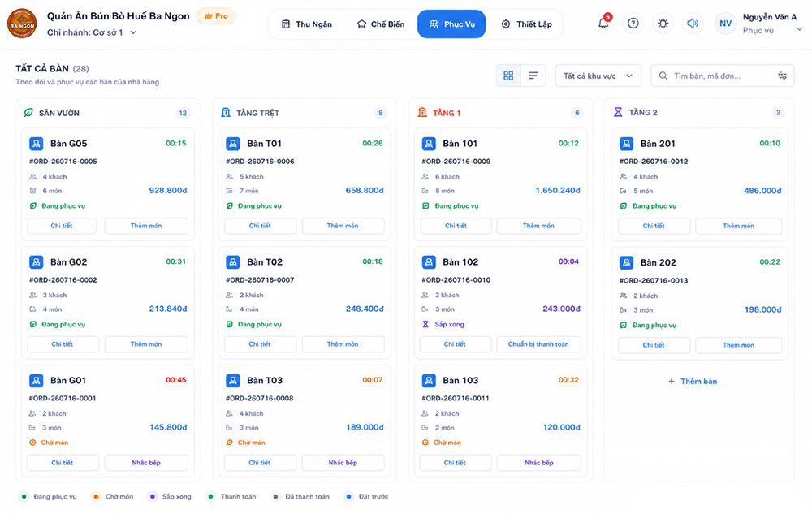Open Chi tiết for Bàn T02
The height and width of the screenshot is (514, 812).
tap(260, 344)
